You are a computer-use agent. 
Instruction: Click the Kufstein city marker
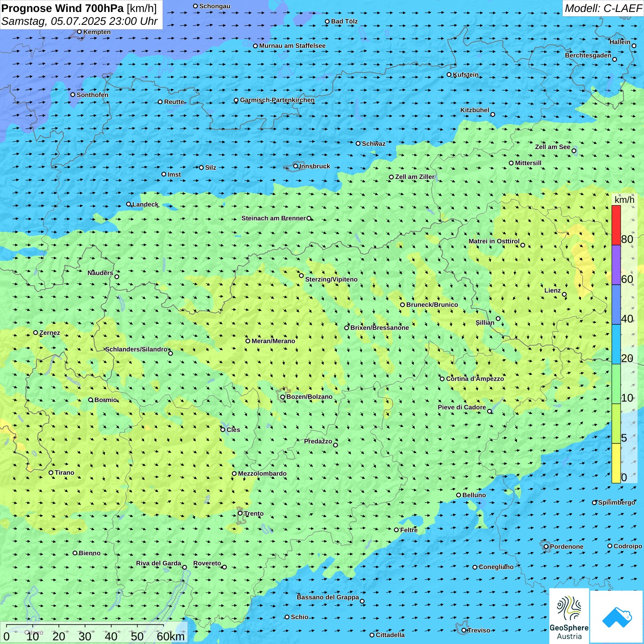(x=449, y=75)
